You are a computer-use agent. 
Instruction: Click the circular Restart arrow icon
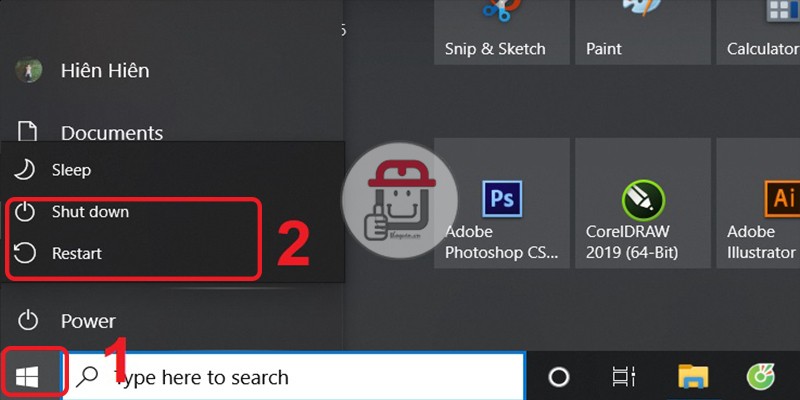24,253
